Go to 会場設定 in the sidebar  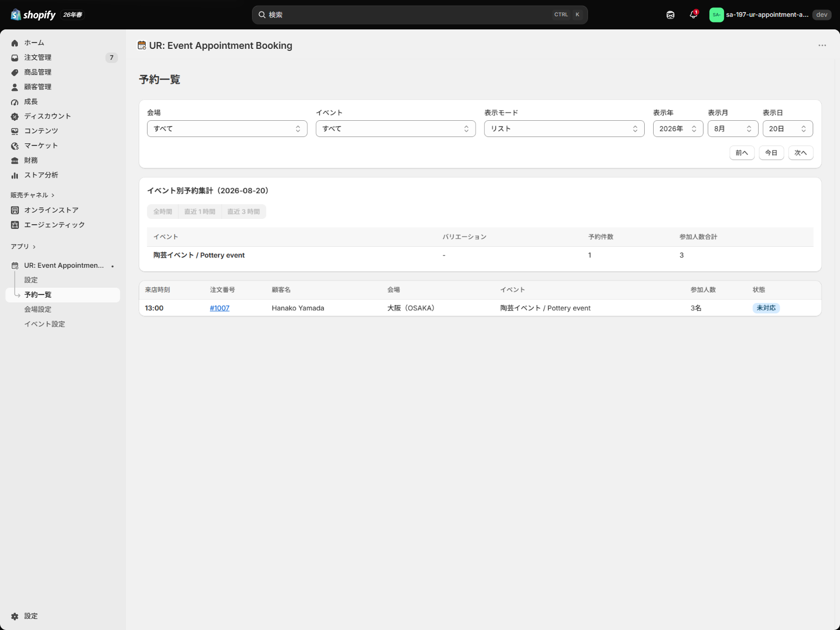[x=38, y=310]
